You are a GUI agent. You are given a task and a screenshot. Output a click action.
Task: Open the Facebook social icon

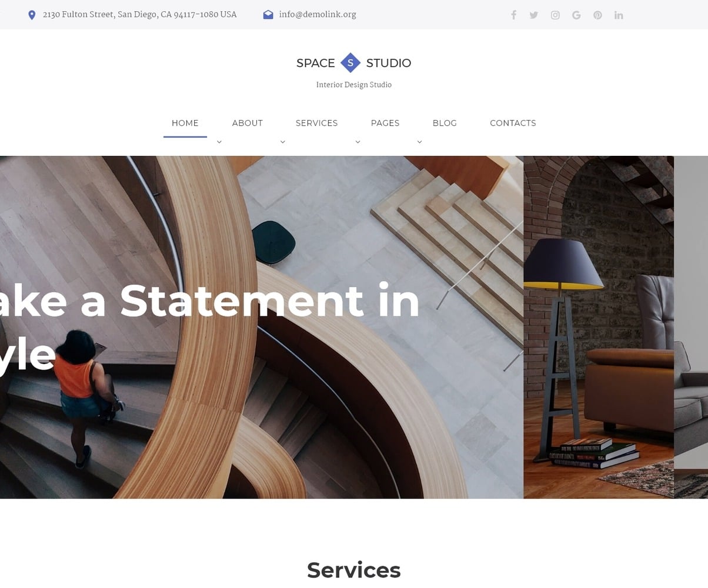tap(513, 15)
